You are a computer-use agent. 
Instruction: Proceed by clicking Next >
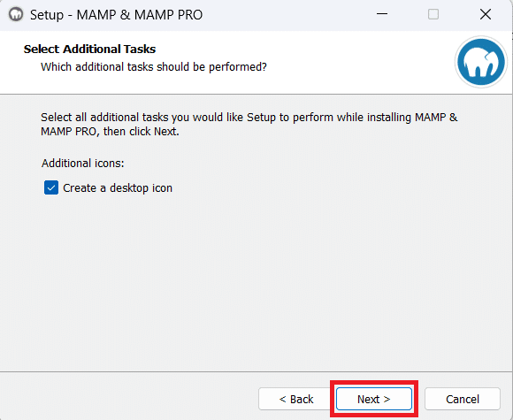pos(373,399)
